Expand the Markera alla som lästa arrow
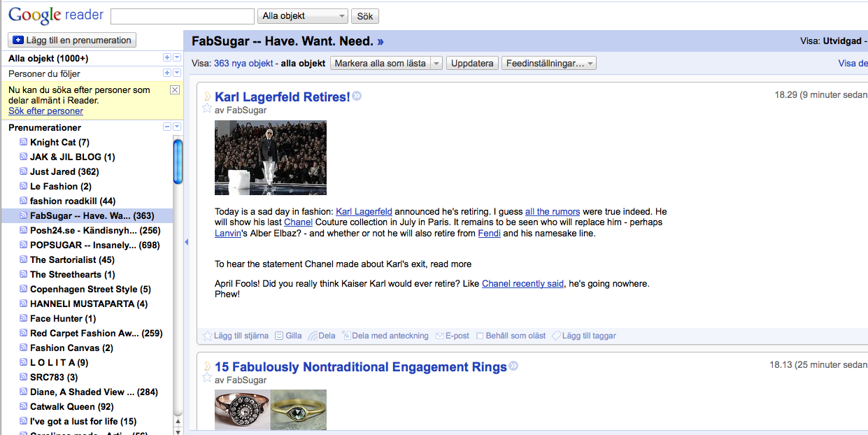Screen dimensions: 868x435 click(x=436, y=63)
